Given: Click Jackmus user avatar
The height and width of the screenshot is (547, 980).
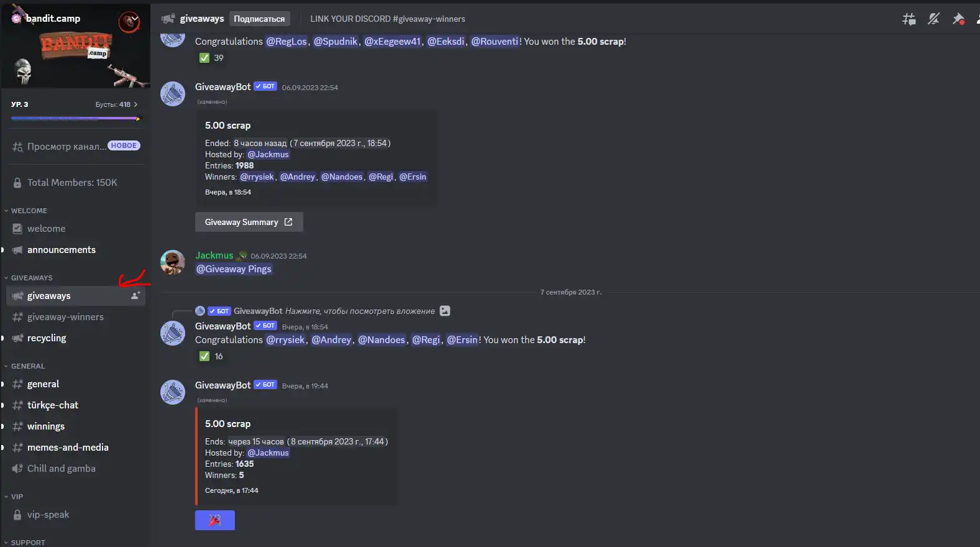Looking at the screenshot, I should pos(173,262).
